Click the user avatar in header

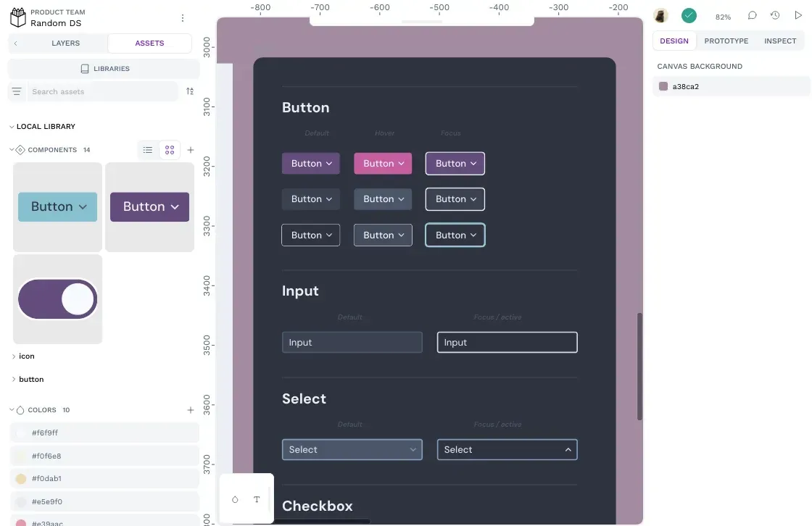660,16
